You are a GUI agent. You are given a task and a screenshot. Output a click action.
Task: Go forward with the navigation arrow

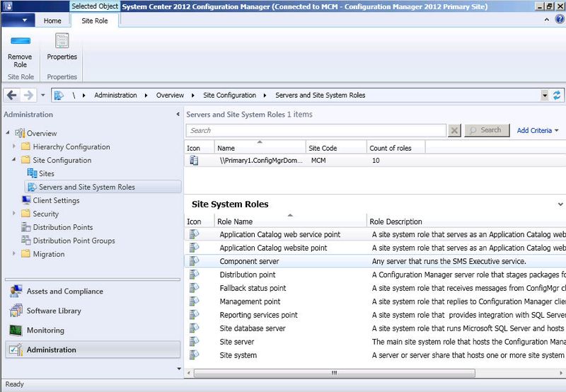pos(28,96)
